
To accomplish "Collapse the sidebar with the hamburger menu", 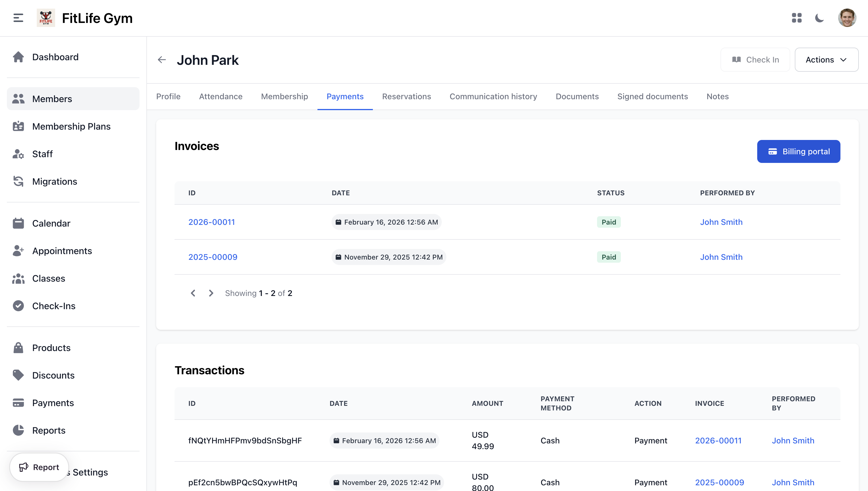I will 18,18.
